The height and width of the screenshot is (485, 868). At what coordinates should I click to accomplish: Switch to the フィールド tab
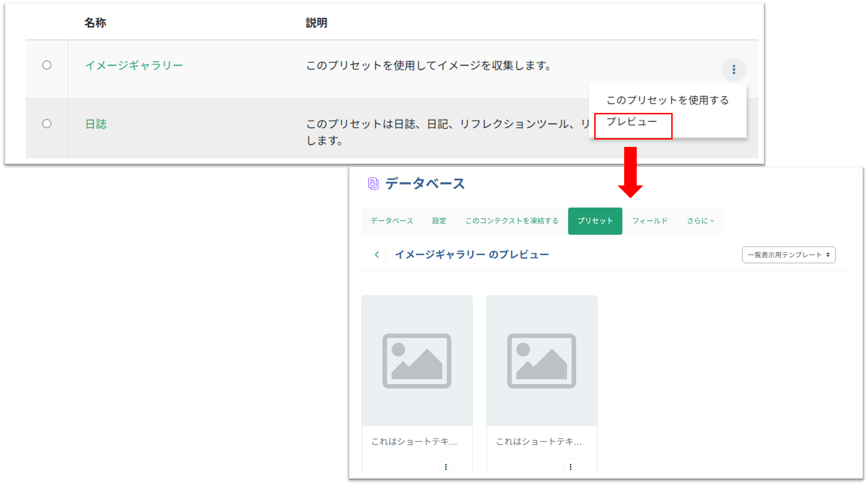tap(650, 221)
